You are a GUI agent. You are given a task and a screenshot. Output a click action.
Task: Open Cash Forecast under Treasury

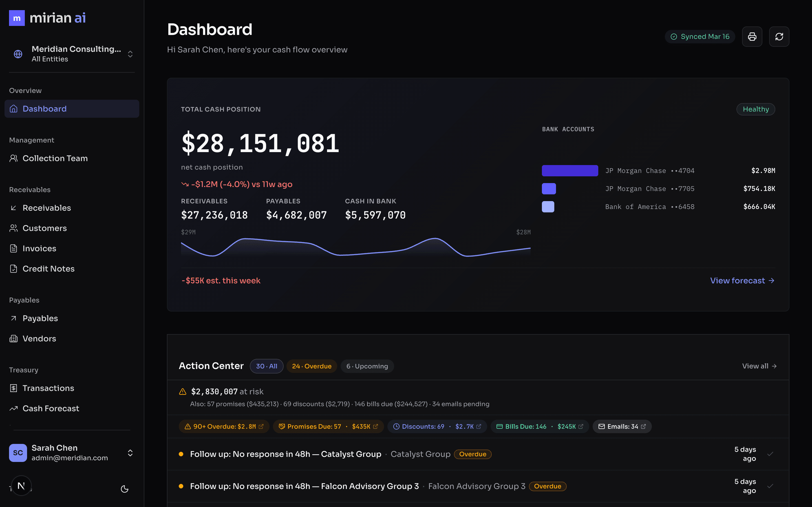click(x=51, y=408)
